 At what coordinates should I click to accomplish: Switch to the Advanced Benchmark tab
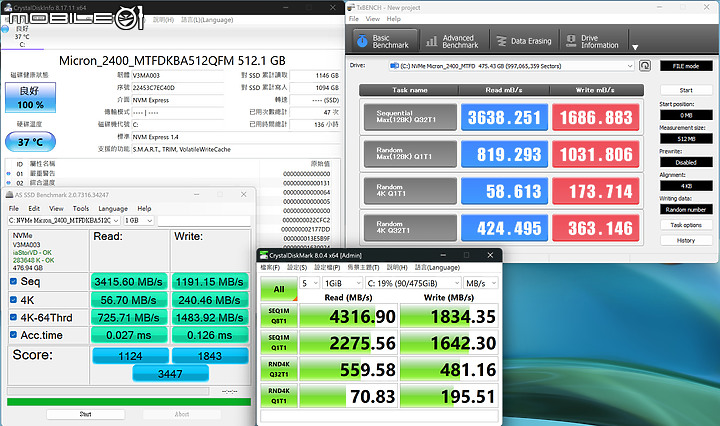[x=453, y=41]
